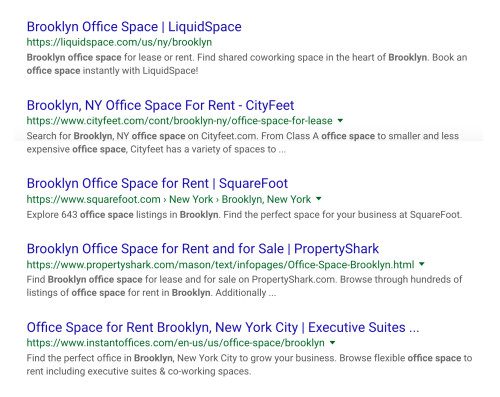Click the propertyshark.com green URL
Viewport: 500px width, 397px height.
point(220,264)
